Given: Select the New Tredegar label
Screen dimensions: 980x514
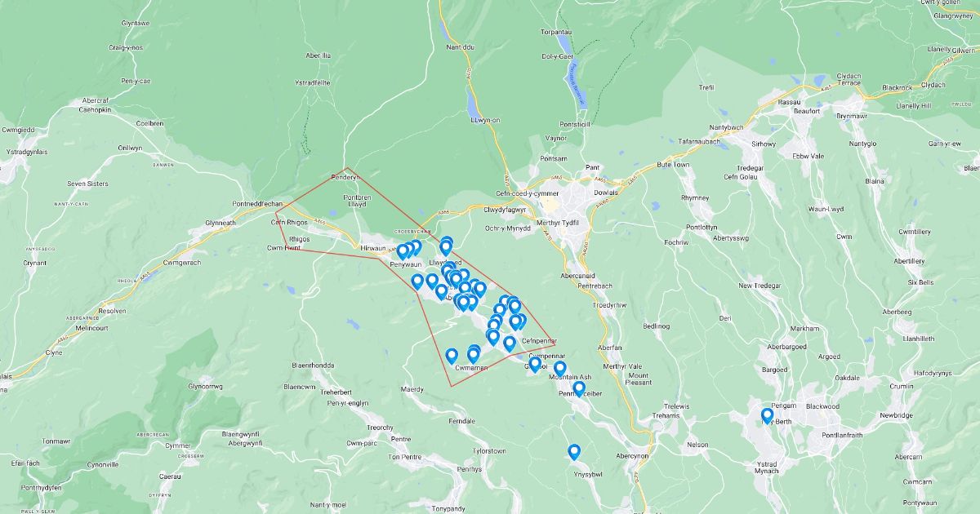Looking at the screenshot, I should point(759,286).
